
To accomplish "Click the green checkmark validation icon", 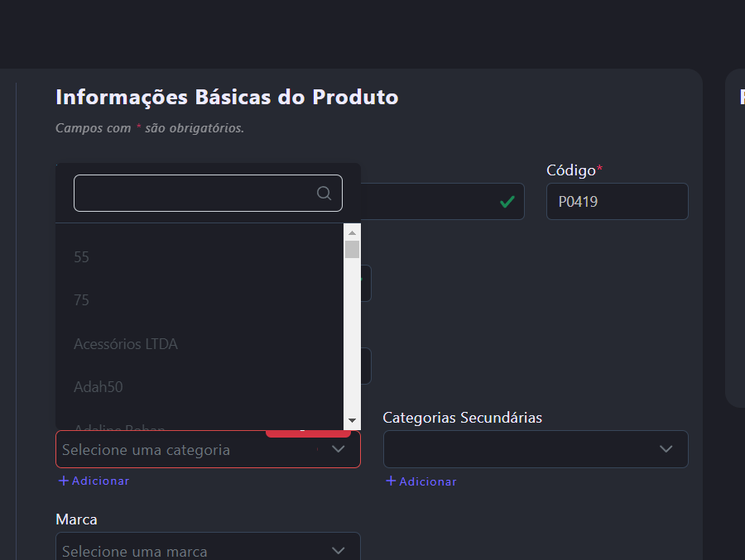I will (507, 201).
